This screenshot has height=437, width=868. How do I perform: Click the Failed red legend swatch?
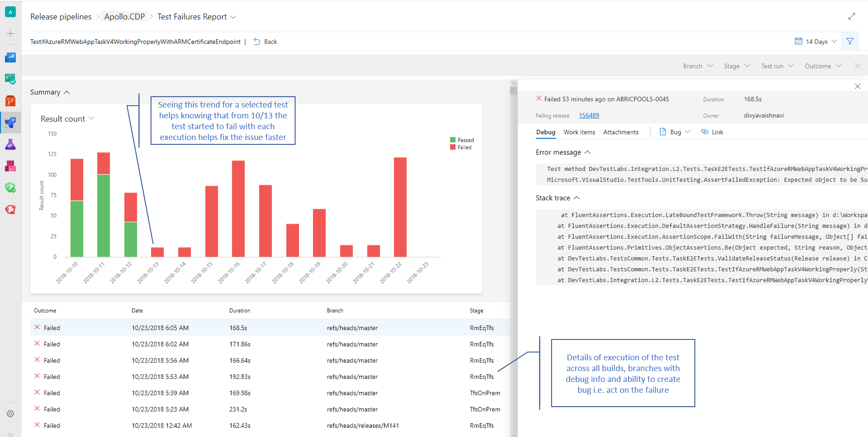(453, 147)
